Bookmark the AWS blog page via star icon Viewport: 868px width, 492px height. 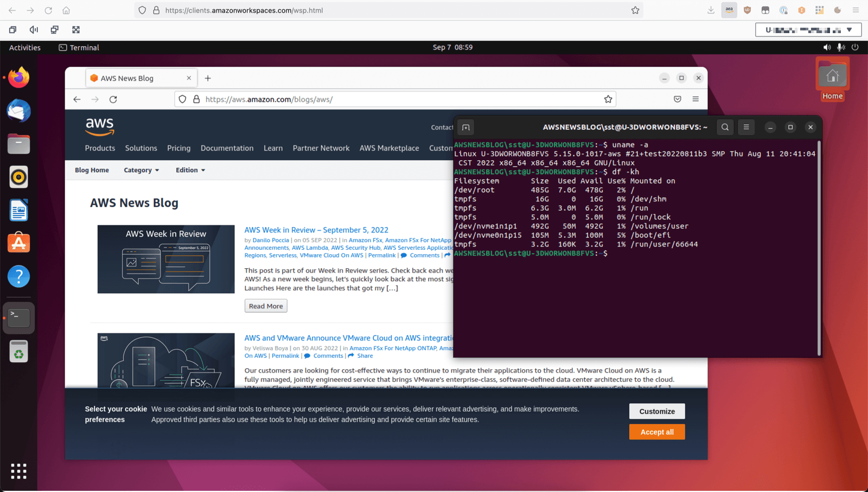pos(608,99)
